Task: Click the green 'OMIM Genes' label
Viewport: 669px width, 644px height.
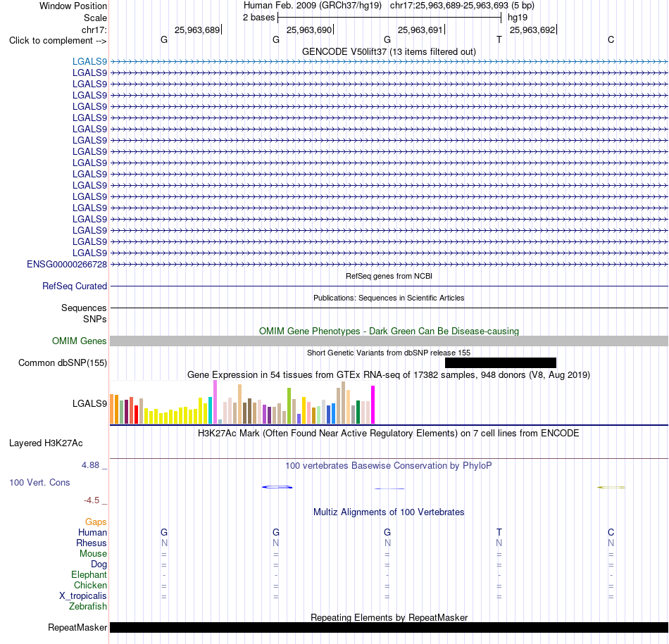Action: (79, 341)
